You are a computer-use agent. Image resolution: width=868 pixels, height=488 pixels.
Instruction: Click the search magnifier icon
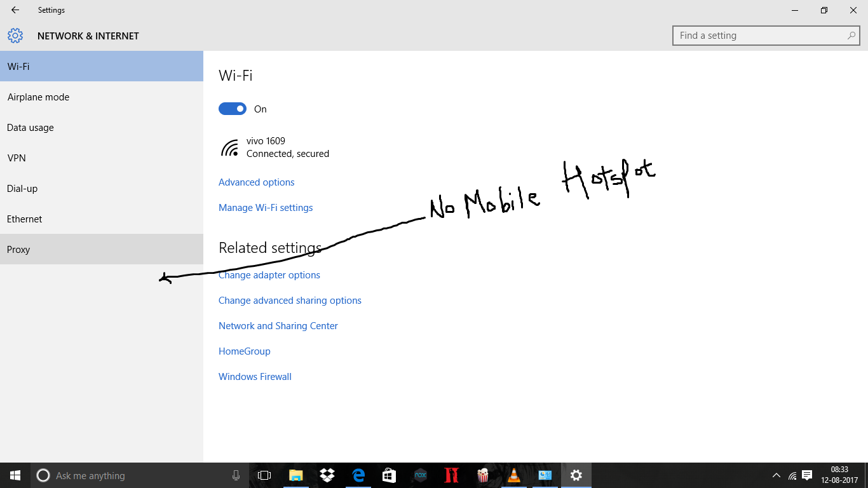(x=851, y=36)
